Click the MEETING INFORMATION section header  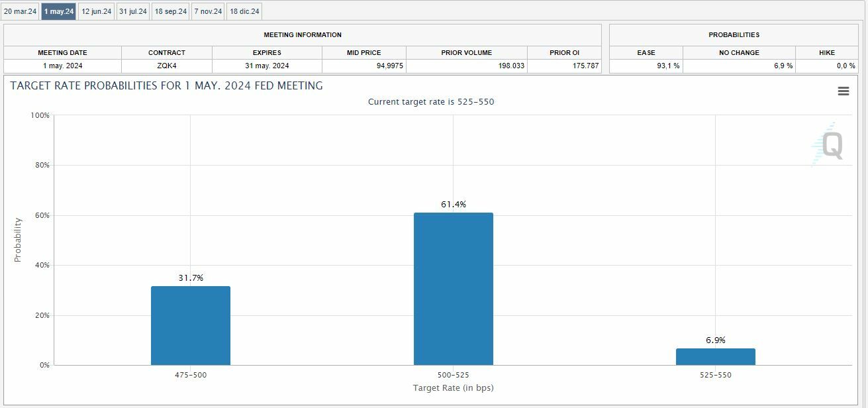tap(303, 35)
